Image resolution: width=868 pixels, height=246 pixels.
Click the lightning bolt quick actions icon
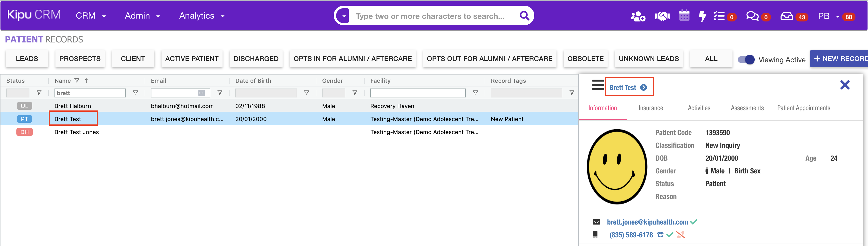pos(702,16)
